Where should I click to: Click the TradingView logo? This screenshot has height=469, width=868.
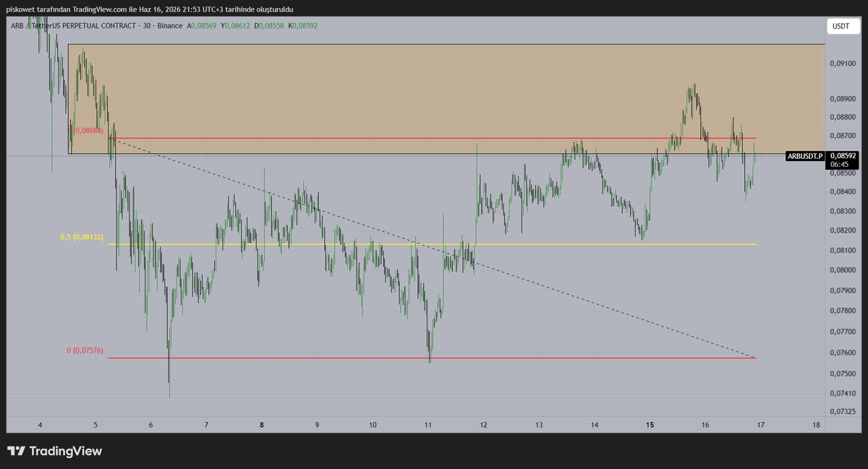pyautogui.click(x=55, y=452)
